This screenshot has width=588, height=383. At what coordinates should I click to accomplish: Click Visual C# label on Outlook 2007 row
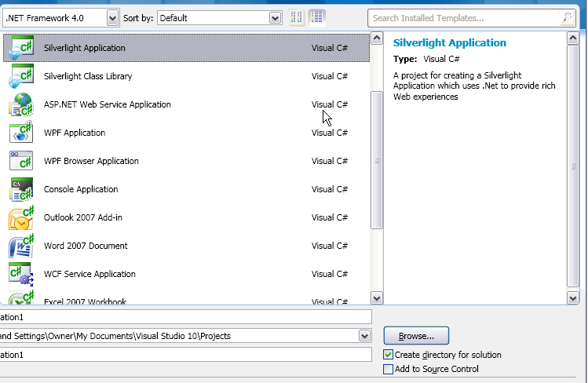(x=329, y=217)
